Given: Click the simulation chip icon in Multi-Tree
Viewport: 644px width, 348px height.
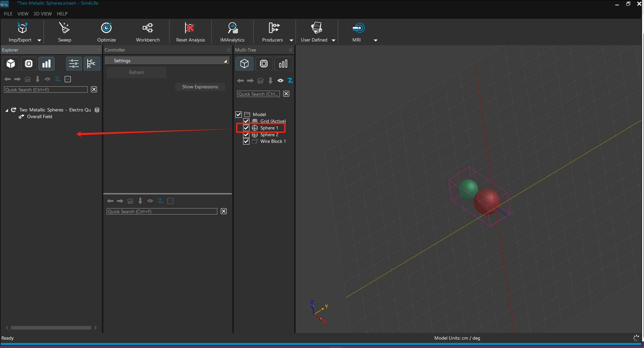Looking at the screenshot, I should click(x=264, y=64).
